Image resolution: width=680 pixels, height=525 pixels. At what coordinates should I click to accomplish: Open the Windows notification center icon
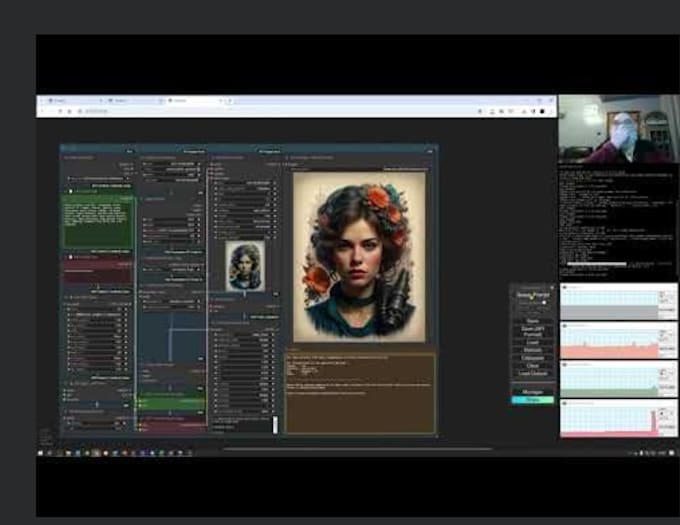671,453
